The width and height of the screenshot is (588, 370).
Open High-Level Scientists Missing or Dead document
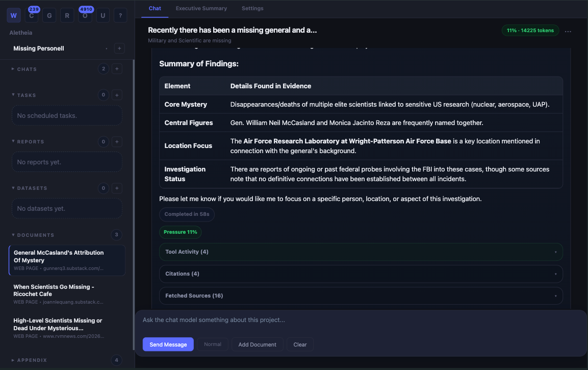coord(67,328)
